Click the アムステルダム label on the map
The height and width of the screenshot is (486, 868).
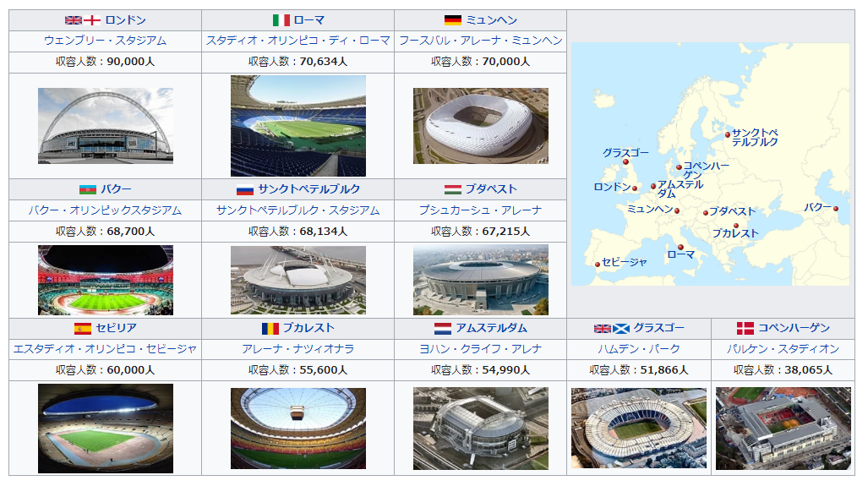[x=680, y=188]
